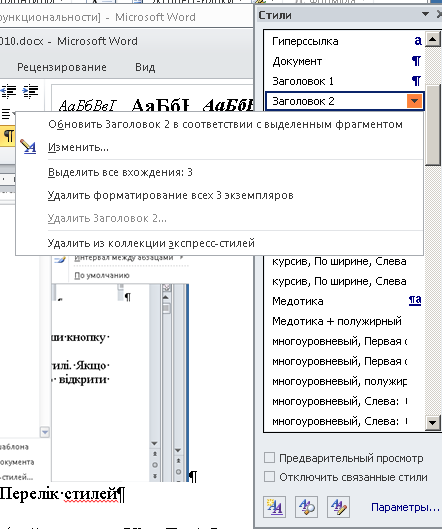The width and height of the screenshot is (442, 529).
Task: Open the Вид ribbon tab
Action: [x=145, y=67]
